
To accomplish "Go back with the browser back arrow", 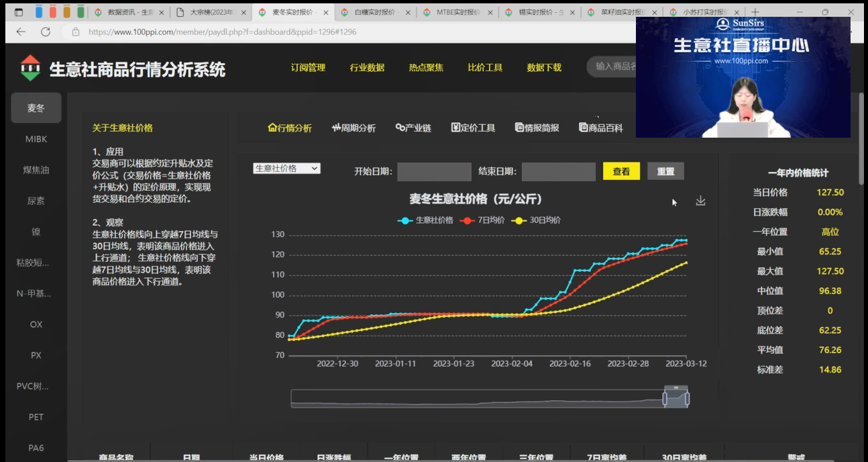I will click(21, 32).
